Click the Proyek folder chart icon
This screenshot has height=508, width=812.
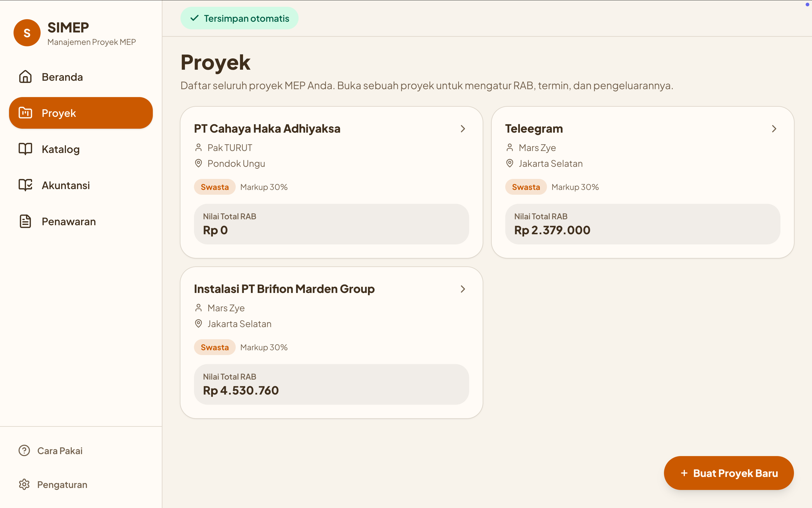(x=25, y=113)
